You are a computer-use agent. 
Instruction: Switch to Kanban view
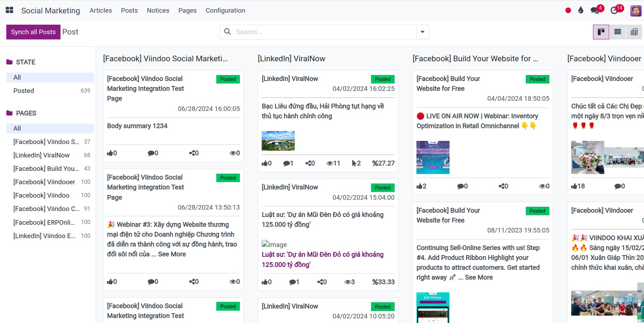601,32
